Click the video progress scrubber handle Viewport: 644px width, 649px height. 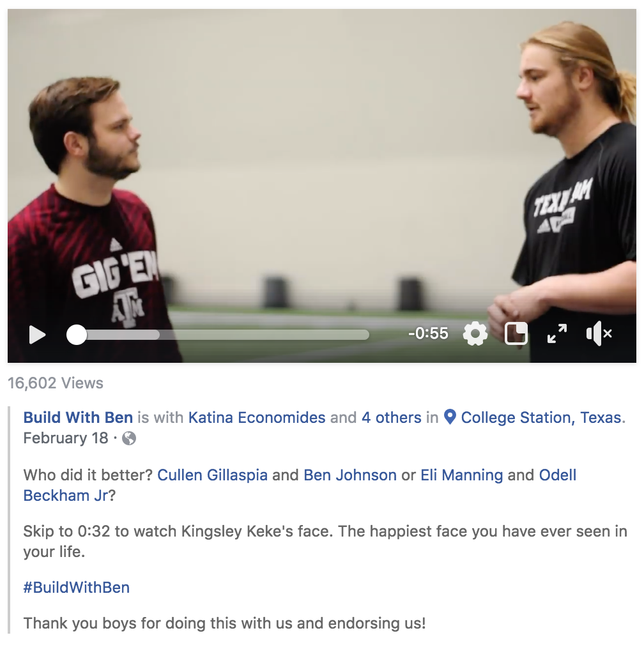(x=77, y=335)
